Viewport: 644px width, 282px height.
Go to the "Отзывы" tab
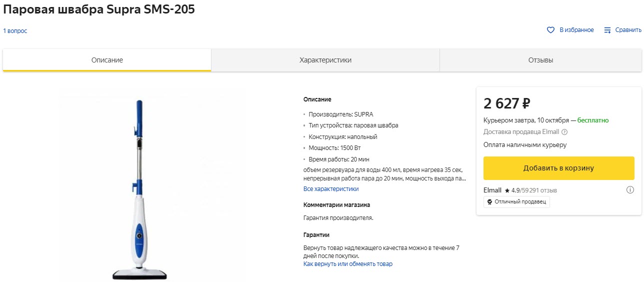[540, 60]
